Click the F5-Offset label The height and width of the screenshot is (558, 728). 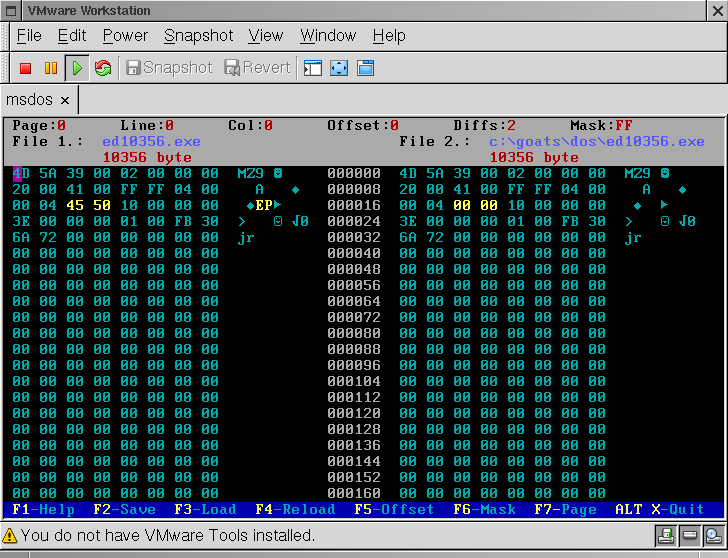394,510
